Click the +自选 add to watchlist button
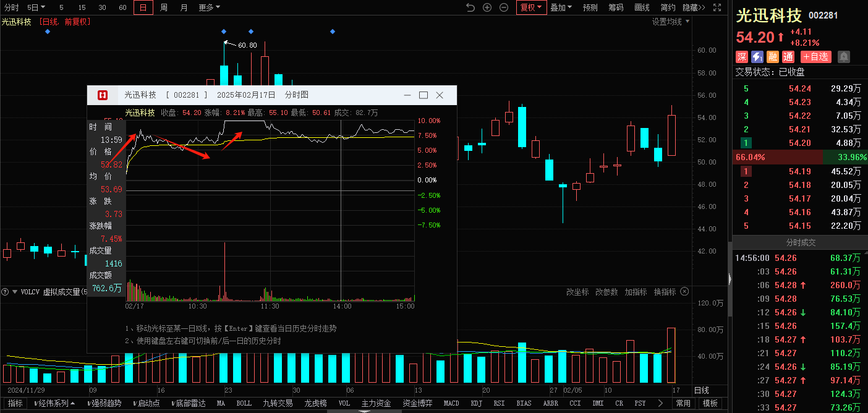This screenshot has width=868, height=413. pos(816,57)
